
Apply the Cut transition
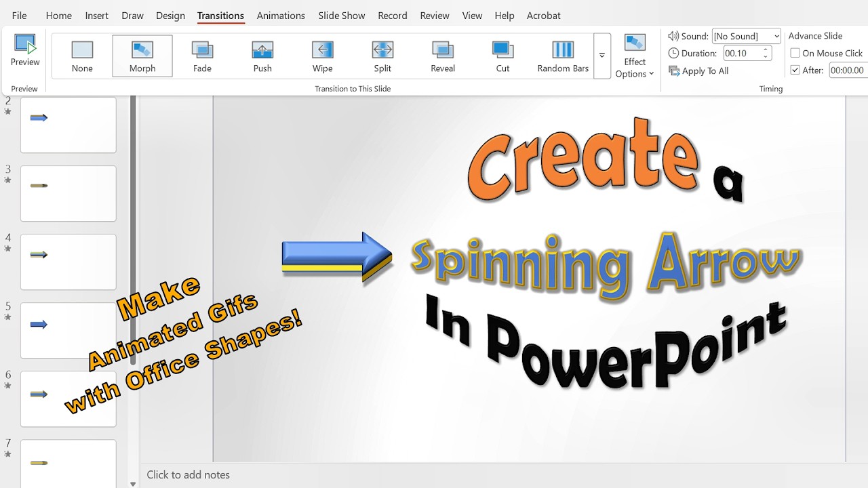pos(502,56)
